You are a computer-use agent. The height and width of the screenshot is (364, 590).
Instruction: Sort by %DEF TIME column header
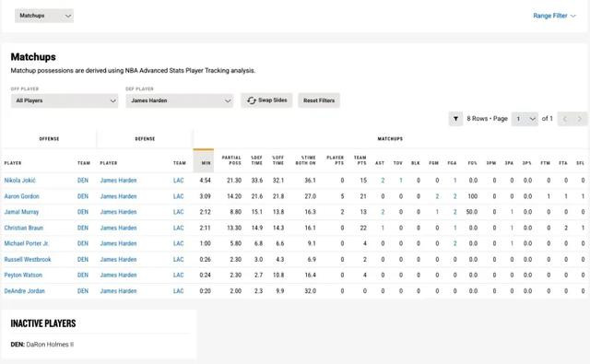point(256,160)
